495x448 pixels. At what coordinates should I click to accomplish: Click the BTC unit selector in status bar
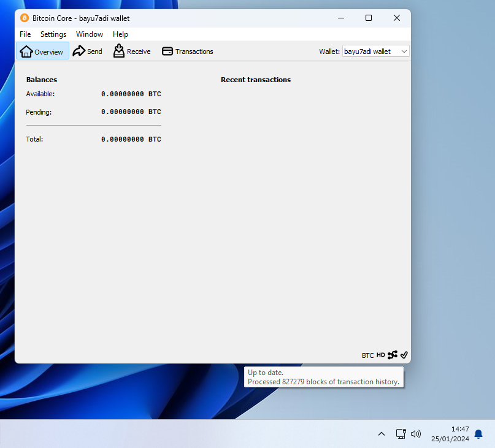coord(368,355)
